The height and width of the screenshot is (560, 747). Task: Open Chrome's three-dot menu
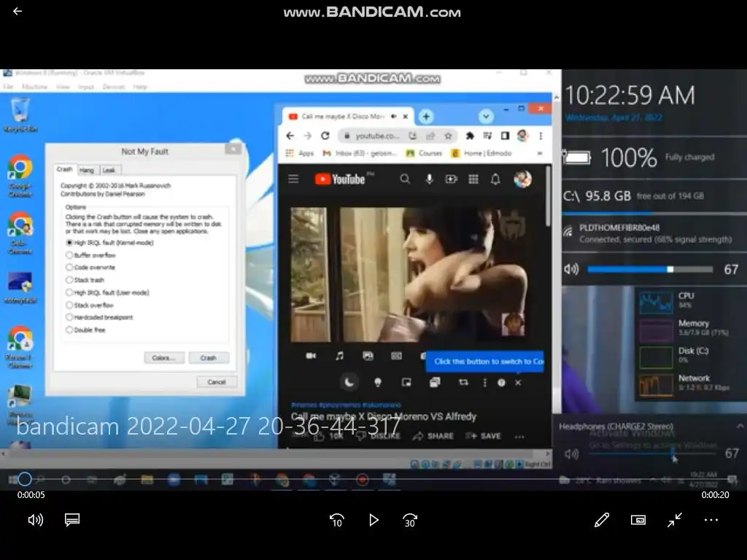[x=541, y=136]
